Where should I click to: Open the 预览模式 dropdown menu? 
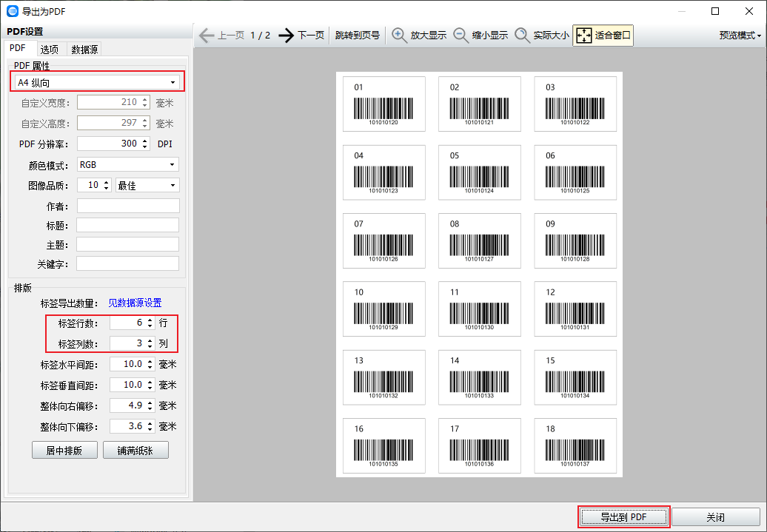click(x=740, y=36)
